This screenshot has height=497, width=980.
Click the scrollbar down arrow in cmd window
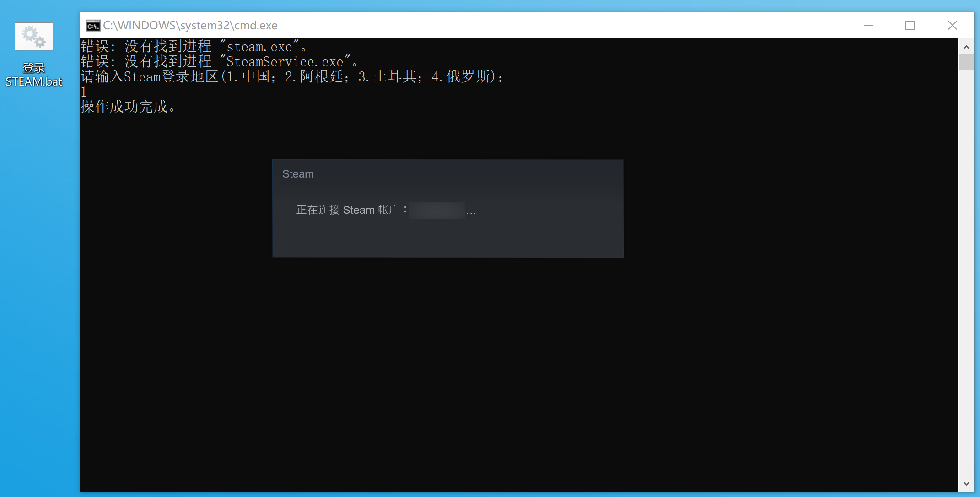coord(966,484)
